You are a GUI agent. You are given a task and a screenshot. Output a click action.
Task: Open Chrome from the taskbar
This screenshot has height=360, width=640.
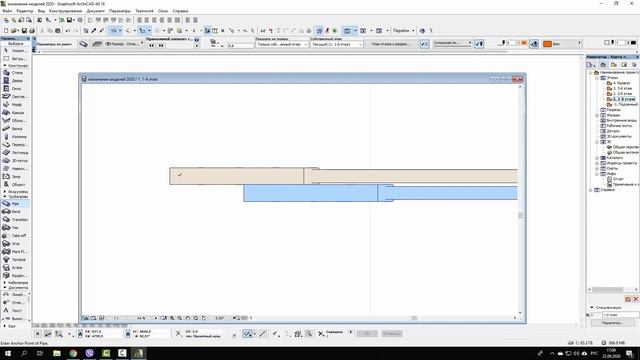coord(73,353)
